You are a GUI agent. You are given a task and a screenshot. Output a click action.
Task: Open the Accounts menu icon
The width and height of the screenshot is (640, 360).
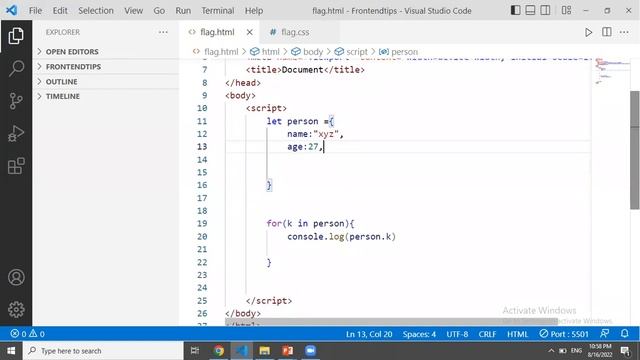tap(16, 277)
